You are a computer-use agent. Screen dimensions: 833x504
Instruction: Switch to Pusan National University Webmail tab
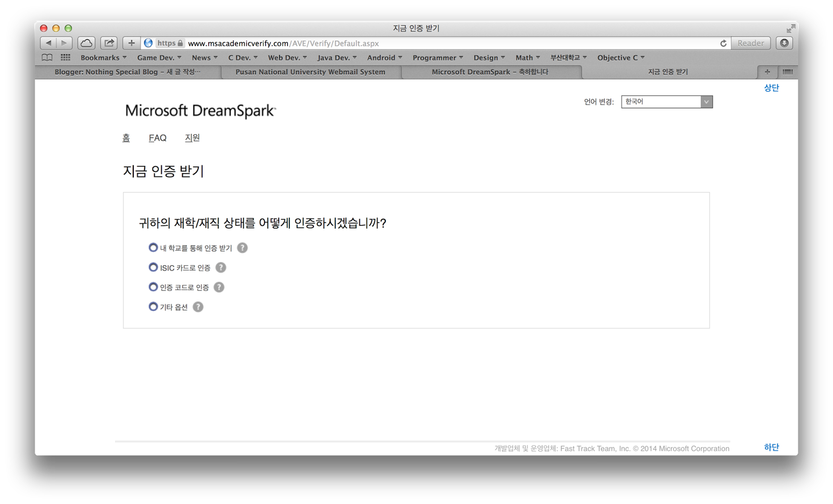(310, 72)
